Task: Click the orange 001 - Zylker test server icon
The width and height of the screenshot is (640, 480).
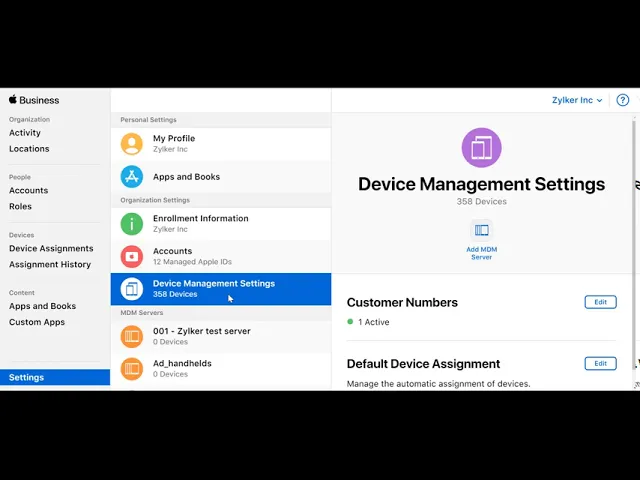Action: coord(132,336)
